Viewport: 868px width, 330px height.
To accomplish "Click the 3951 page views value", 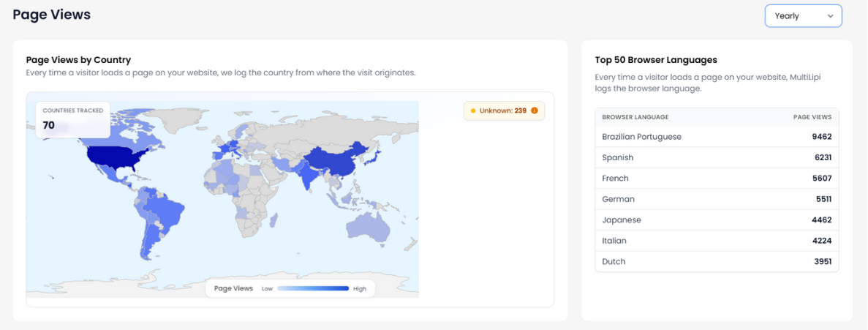I will (823, 261).
